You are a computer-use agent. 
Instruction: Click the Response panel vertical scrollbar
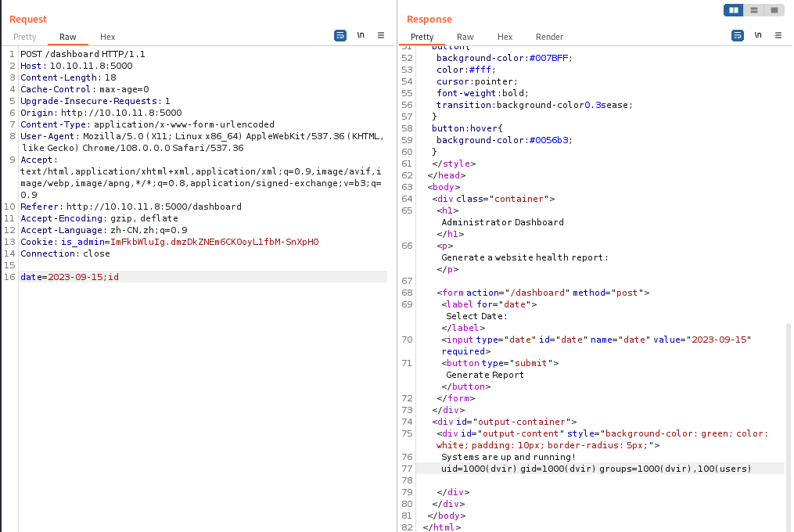[x=789, y=426]
